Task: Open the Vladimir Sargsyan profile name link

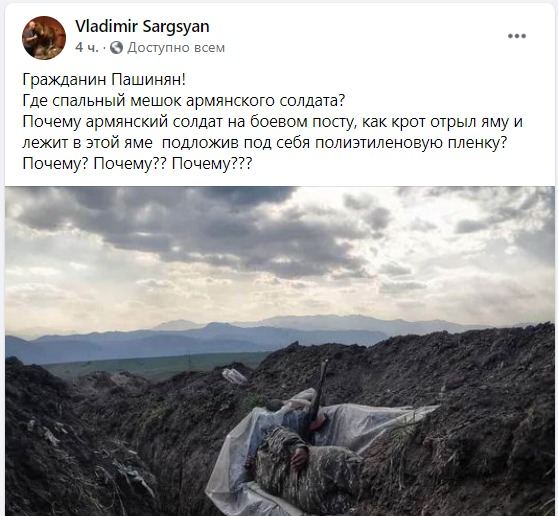Action: point(142,26)
